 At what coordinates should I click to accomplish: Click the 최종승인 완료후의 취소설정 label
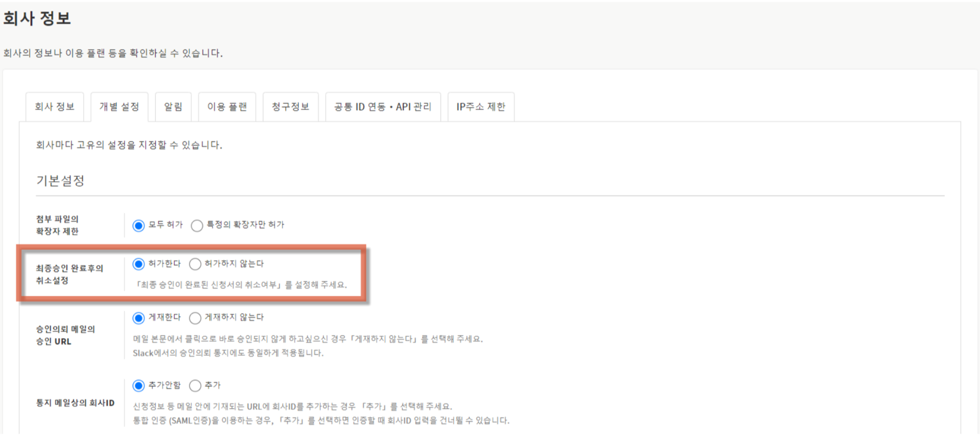tap(69, 274)
